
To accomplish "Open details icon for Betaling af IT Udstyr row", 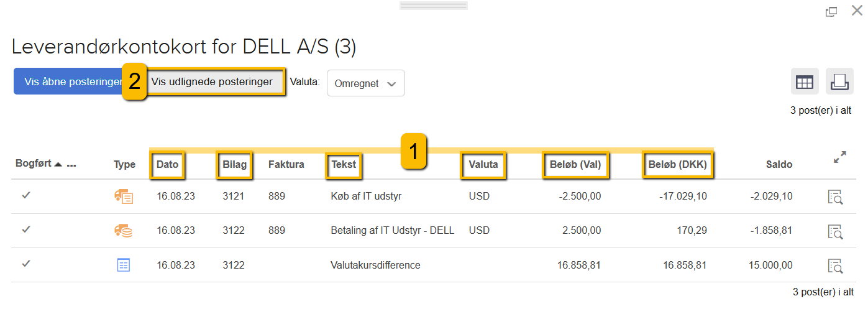I will point(835,231).
